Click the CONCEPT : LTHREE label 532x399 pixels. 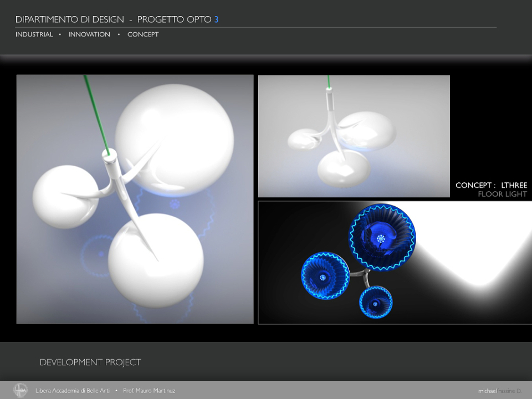point(492,185)
